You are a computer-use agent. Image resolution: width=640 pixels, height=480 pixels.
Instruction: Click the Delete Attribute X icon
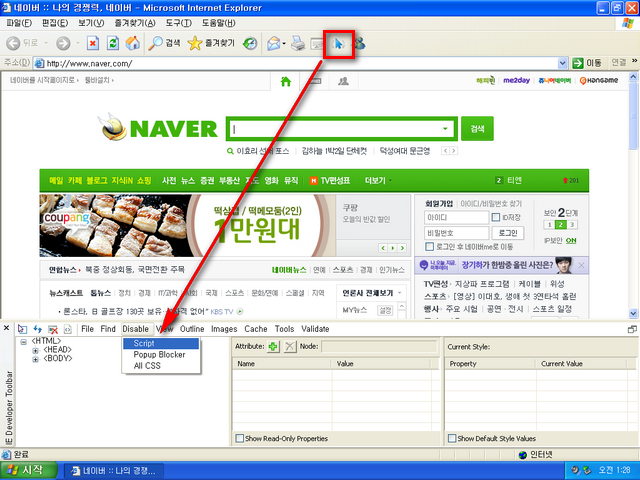coord(290,347)
